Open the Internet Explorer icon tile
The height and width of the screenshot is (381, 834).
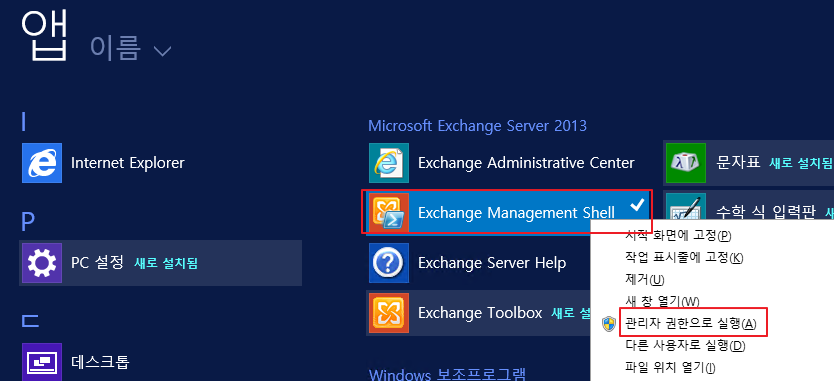pos(41,163)
